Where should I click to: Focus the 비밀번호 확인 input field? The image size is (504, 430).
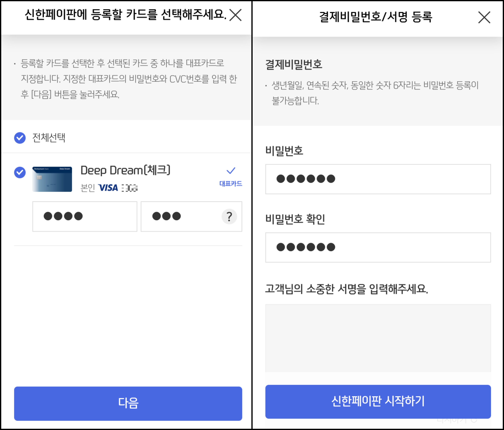point(378,247)
